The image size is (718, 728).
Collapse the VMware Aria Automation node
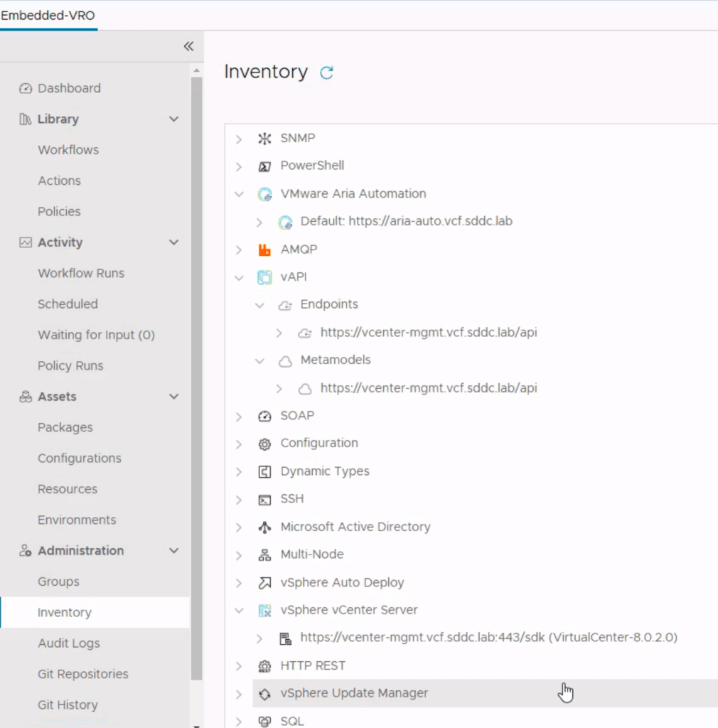point(239,194)
